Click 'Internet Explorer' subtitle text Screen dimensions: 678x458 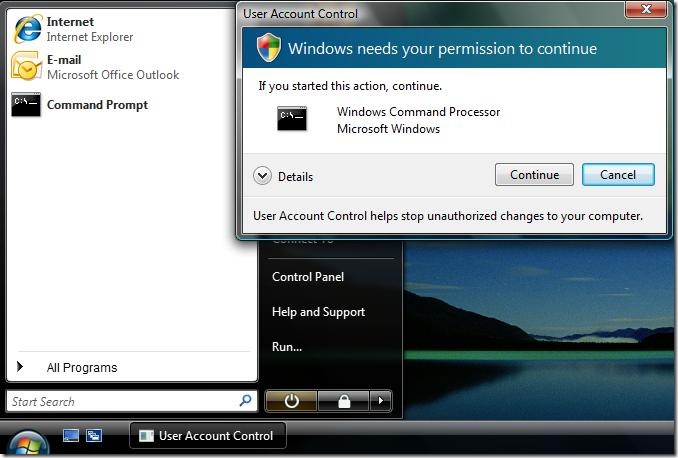(90, 37)
